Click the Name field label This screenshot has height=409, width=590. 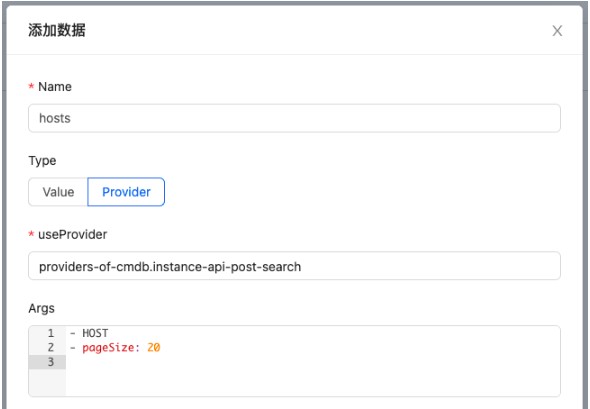(55, 87)
